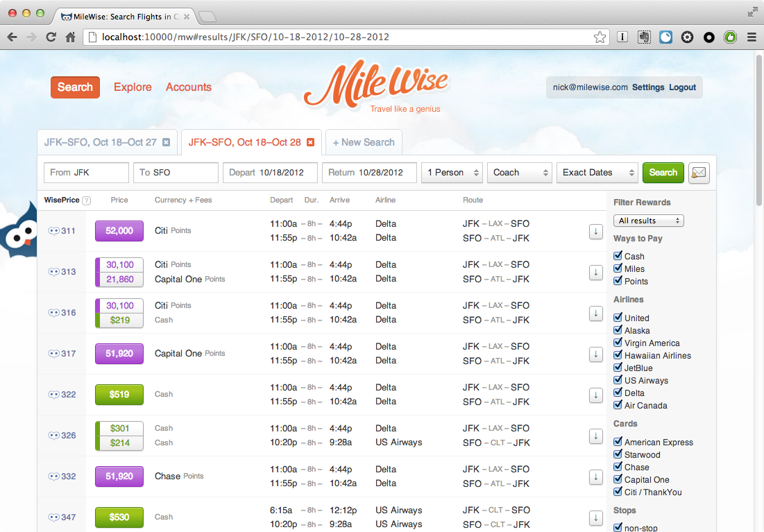Click the page vertical scrollbar
764x532 pixels.
tap(759, 130)
